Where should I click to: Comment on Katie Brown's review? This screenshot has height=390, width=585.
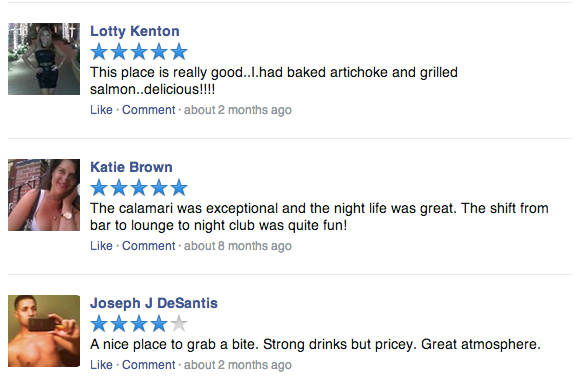point(148,246)
